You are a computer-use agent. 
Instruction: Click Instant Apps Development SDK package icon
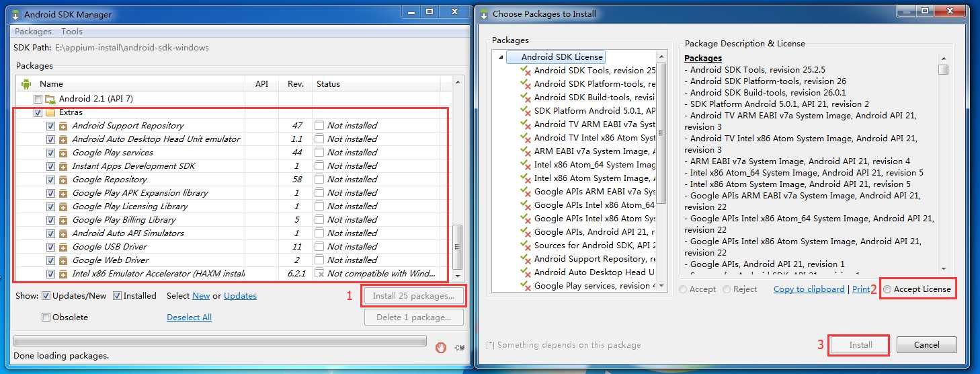(x=63, y=166)
